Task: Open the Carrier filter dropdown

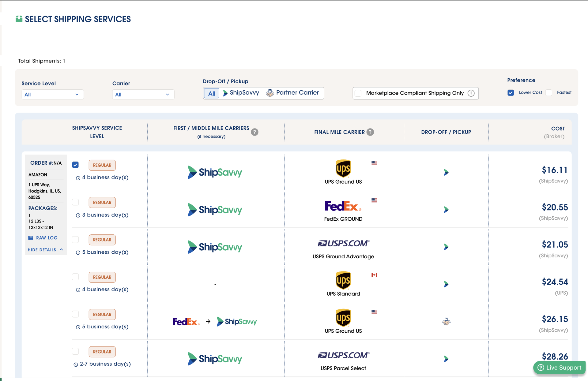Action: pos(143,94)
